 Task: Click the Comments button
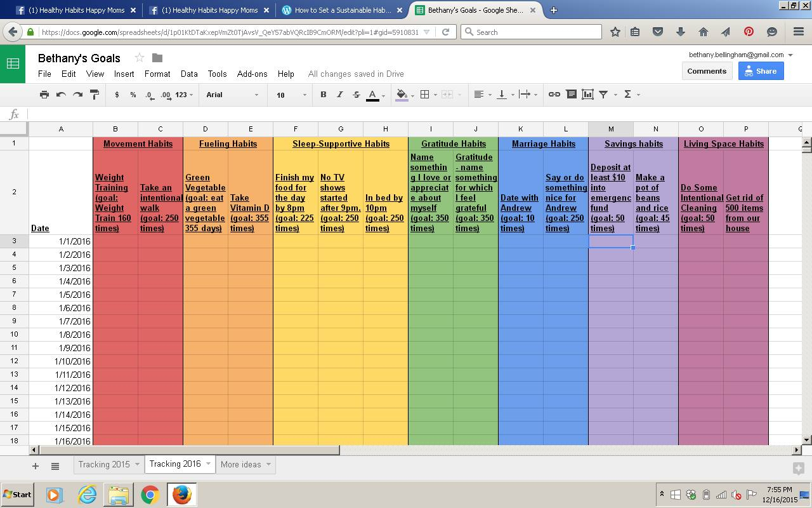coord(706,71)
